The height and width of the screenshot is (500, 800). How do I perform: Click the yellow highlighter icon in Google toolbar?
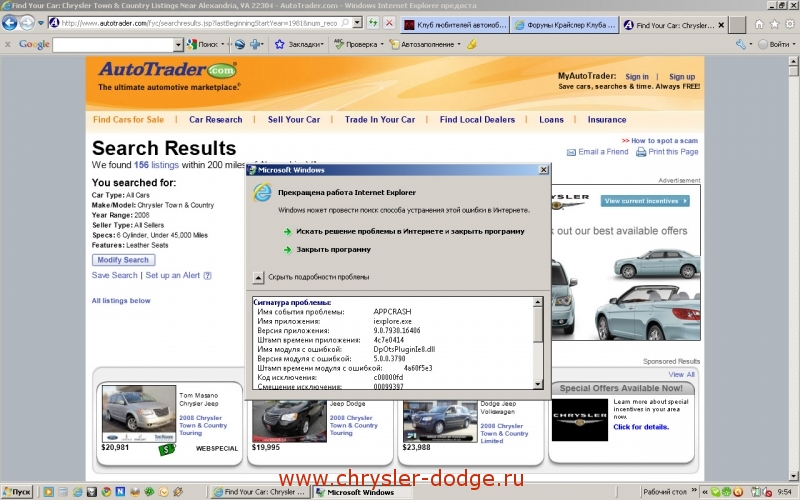coord(472,44)
